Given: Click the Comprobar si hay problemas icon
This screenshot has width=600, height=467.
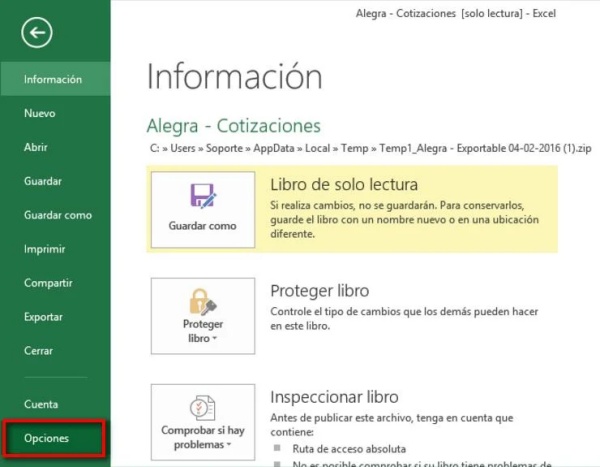Looking at the screenshot, I should tap(203, 407).
